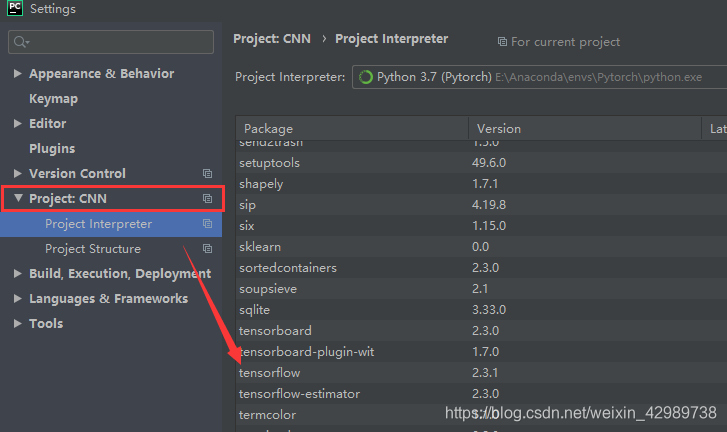Select the sklearn package row

481,247
